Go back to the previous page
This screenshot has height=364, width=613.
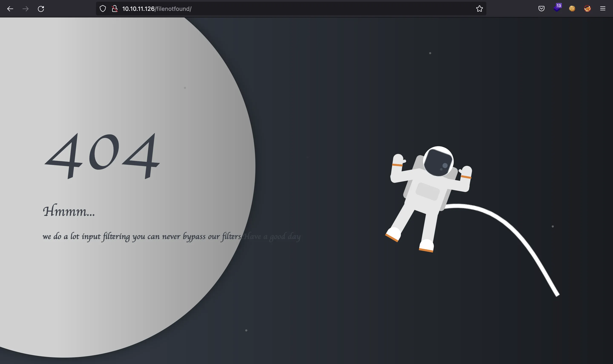(x=10, y=9)
